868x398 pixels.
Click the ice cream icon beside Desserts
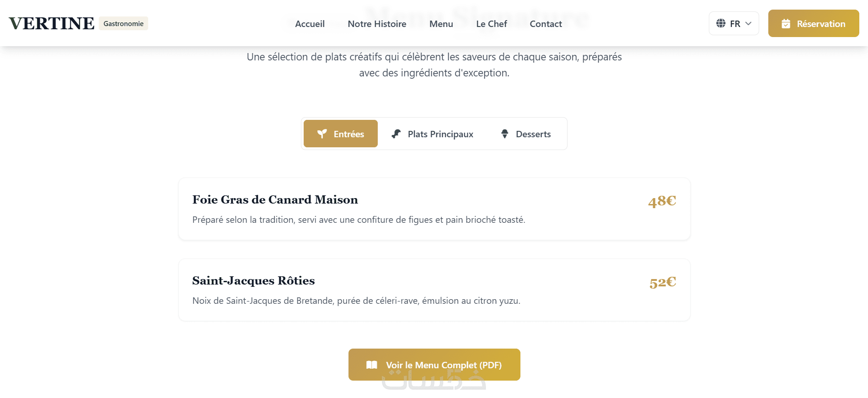click(x=504, y=134)
